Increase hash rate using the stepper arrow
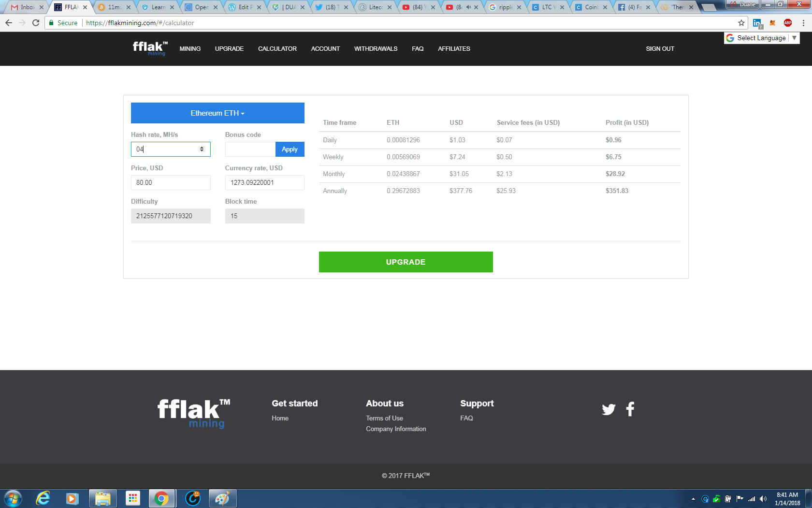This screenshot has width=812, height=508. tap(202, 147)
